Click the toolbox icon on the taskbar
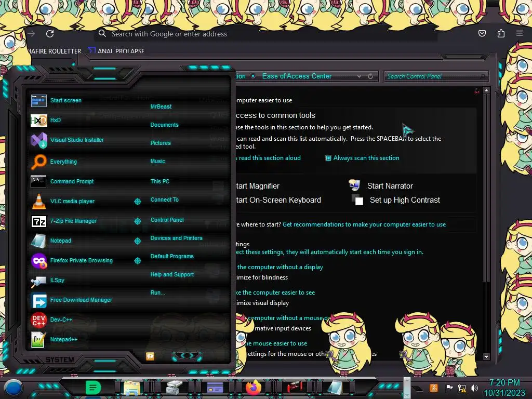This screenshot has height=399, width=532. tap(174, 388)
